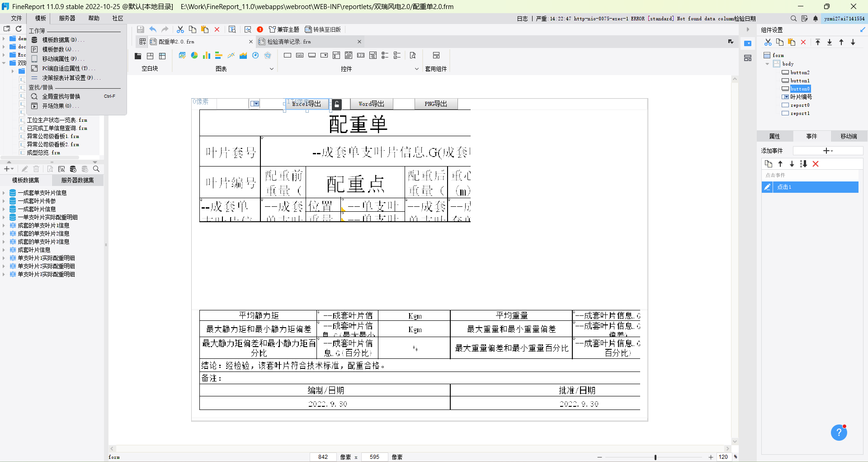Undo the last action
The image size is (868, 462).
[153, 29]
